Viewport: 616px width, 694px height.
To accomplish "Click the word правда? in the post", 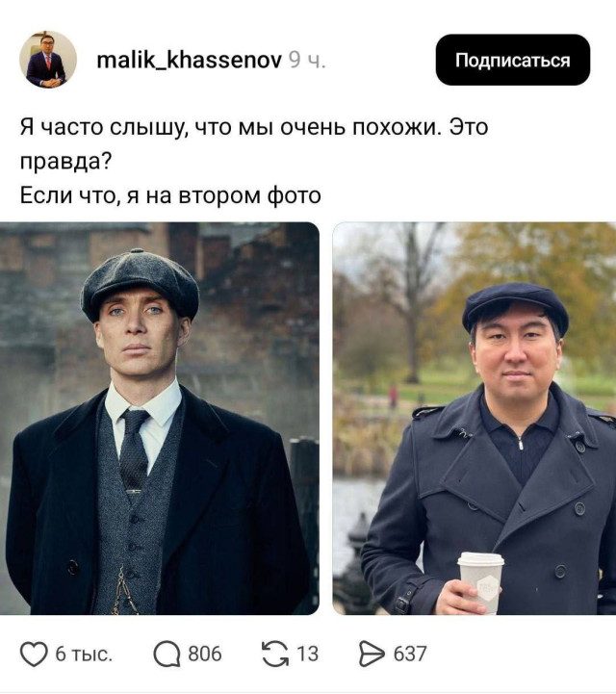I will 66,162.
